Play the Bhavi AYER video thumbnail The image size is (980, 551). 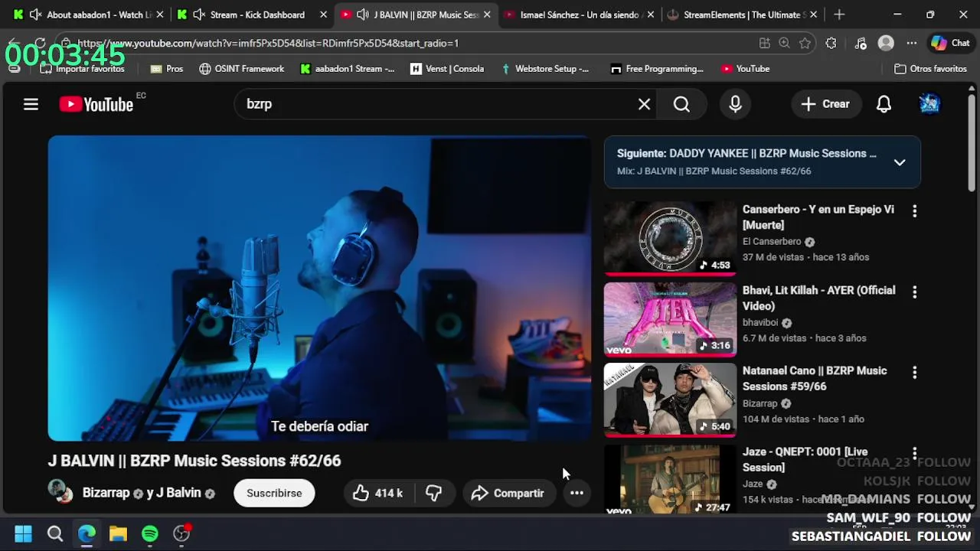click(x=670, y=319)
